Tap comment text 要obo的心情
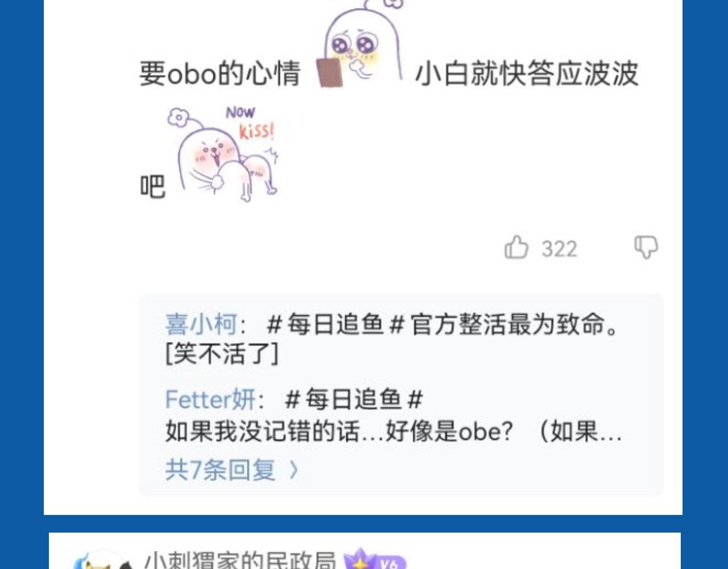Screen dimensions: 728x569 (220, 74)
